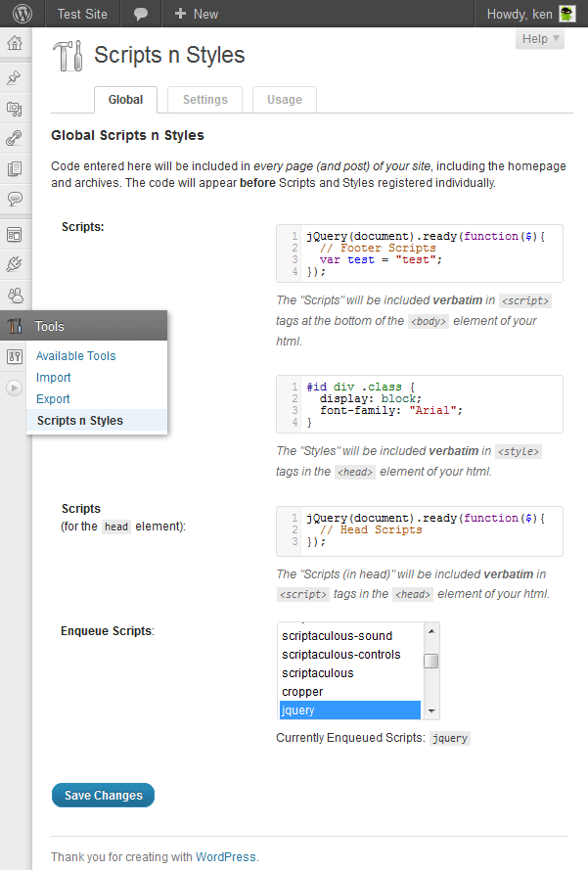
Task: Click the Links chain icon in sidebar
Action: tap(15, 139)
